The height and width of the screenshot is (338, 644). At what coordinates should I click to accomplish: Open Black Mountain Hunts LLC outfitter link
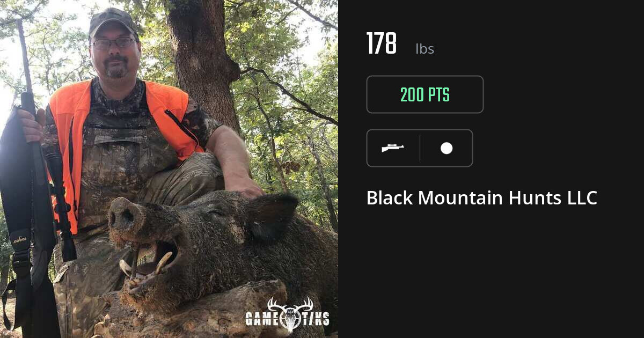coord(481,198)
